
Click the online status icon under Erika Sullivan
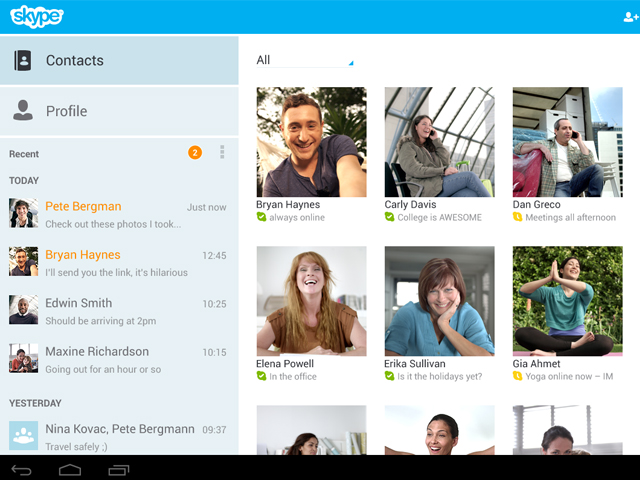pyautogui.click(x=389, y=376)
